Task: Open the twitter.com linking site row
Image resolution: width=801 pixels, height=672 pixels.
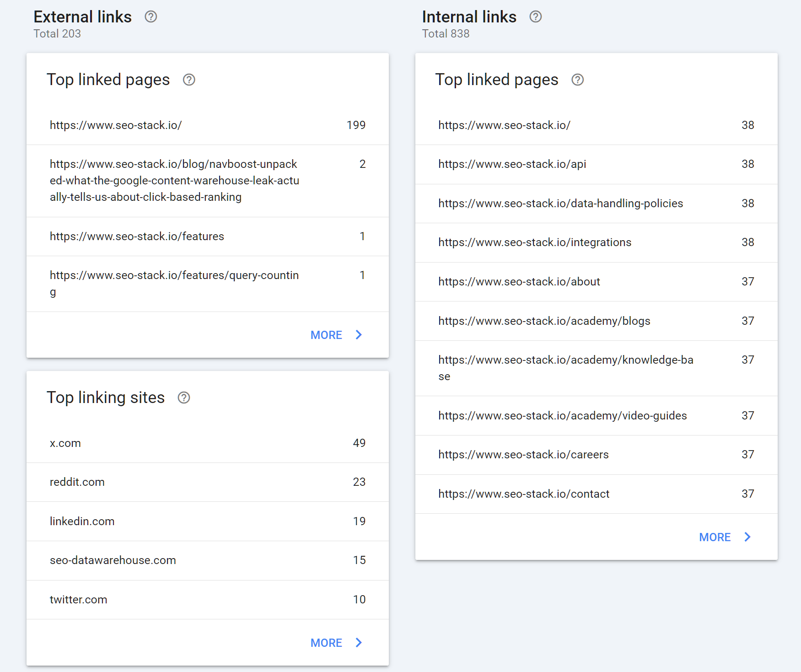Action: click(x=207, y=600)
